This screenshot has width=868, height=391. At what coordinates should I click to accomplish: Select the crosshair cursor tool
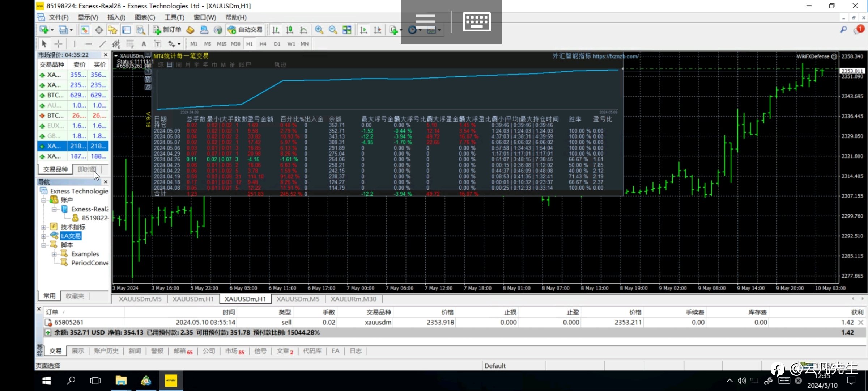pos(58,44)
